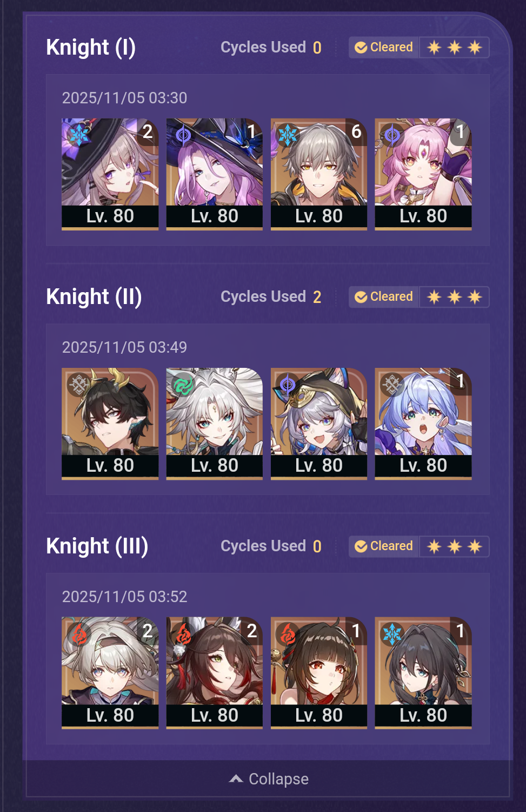This screenshot has width=526, height=812.
Task: Collapse the Knight stage details
Action: pos(268,779)
